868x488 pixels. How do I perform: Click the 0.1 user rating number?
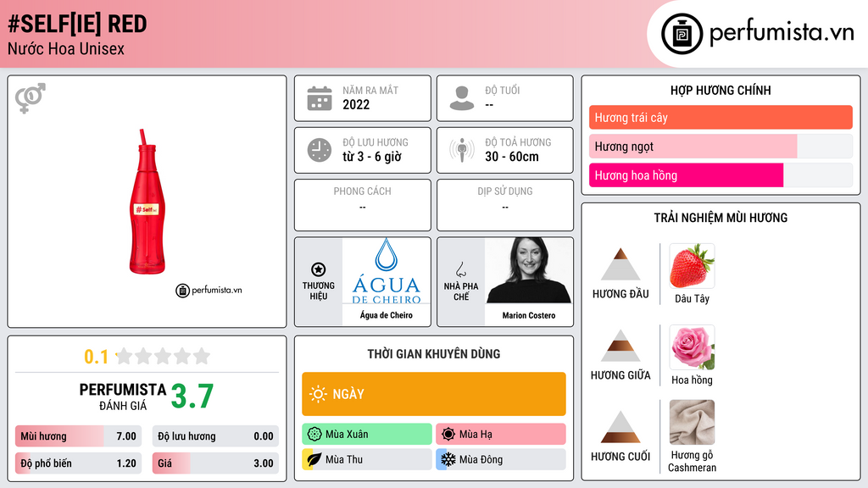(97, 357)
